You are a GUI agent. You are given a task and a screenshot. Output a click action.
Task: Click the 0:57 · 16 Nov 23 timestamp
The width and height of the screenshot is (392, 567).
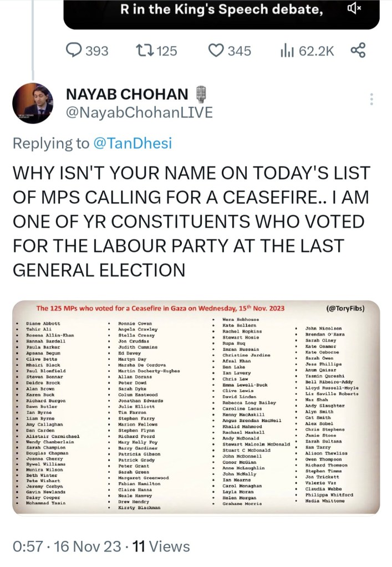click(67, 546)
